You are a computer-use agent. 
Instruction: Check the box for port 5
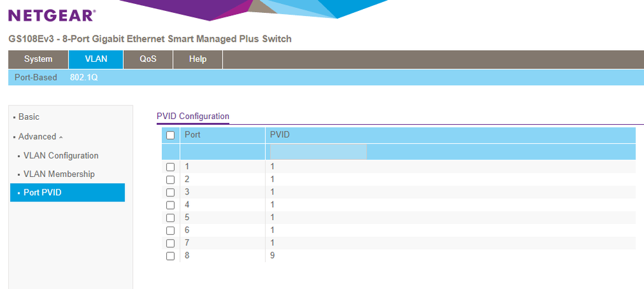[x=170, y=218]
